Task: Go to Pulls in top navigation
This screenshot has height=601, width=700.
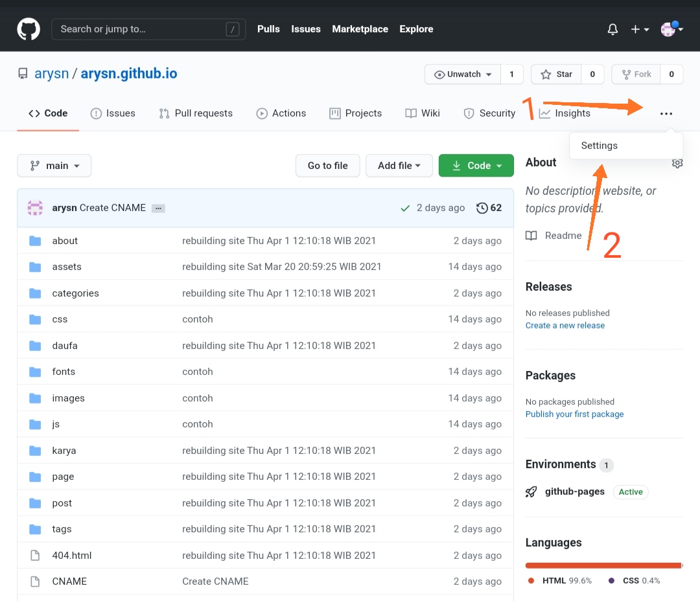Action: click(x=268, y=29)
